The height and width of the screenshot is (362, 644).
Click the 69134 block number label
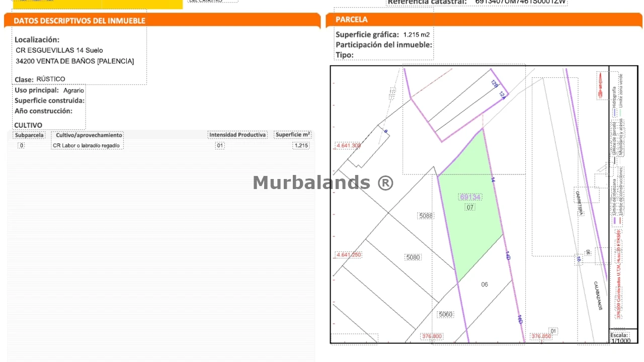pos(470,197)
